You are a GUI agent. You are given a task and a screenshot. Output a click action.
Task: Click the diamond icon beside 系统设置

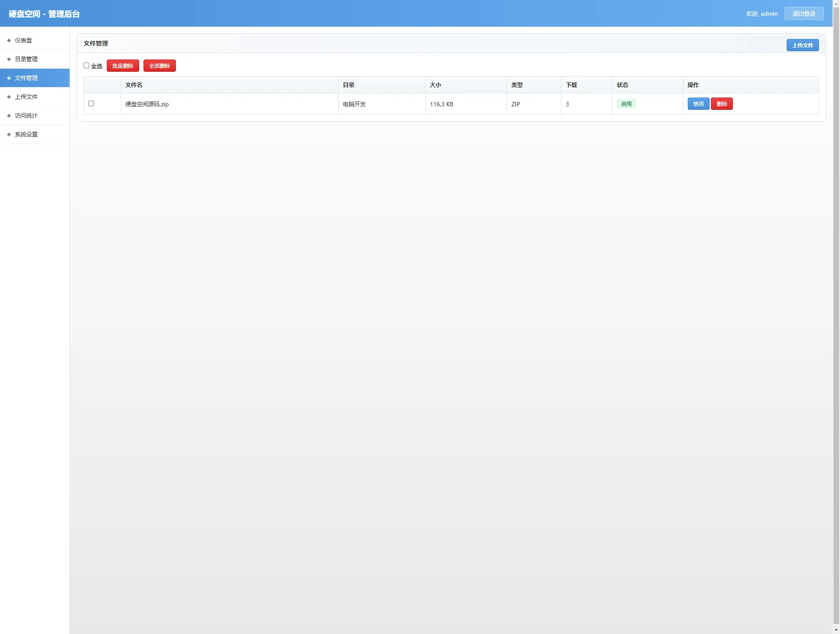(9, 134)
